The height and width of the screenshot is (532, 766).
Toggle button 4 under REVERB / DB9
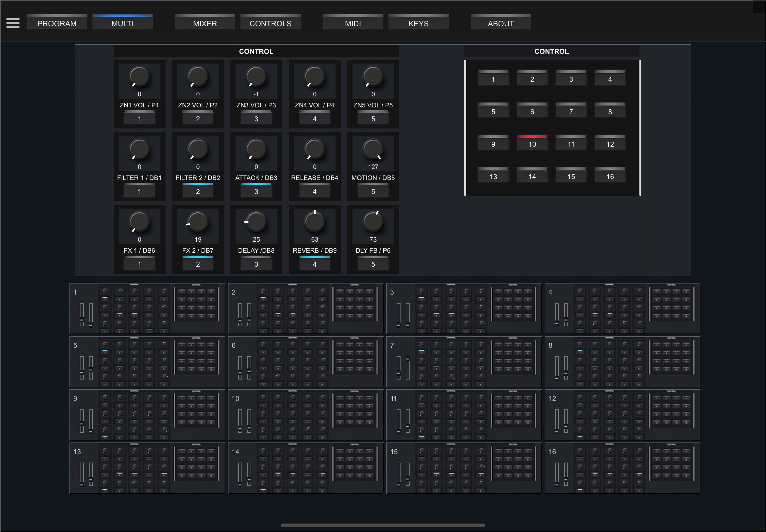[x=315, y=264]
